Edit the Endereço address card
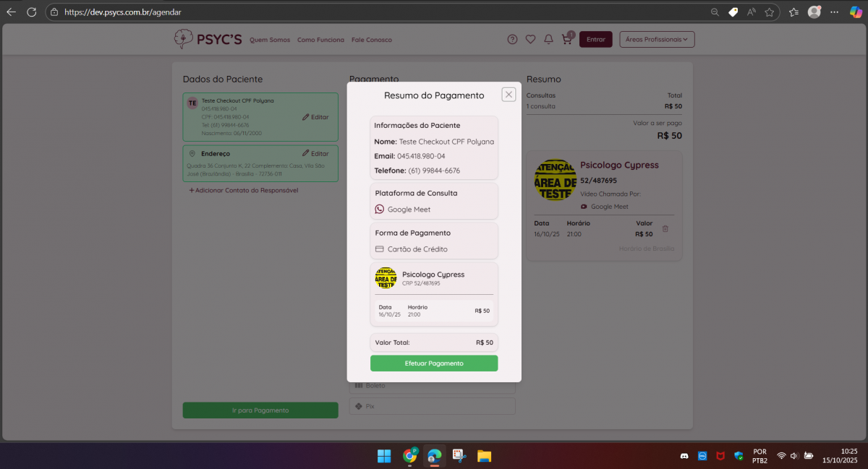The height and width of the screenshot is (469, 868). click(315, 153)
